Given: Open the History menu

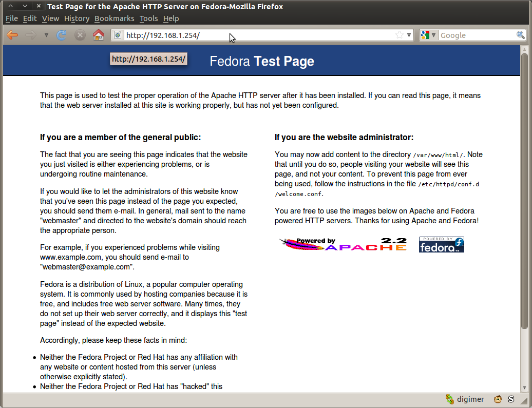Looking at the screenshot, I should [x=77, y=18].
